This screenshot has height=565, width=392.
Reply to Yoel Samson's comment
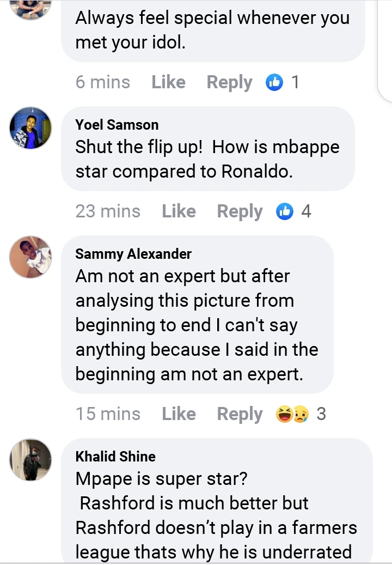240,211
